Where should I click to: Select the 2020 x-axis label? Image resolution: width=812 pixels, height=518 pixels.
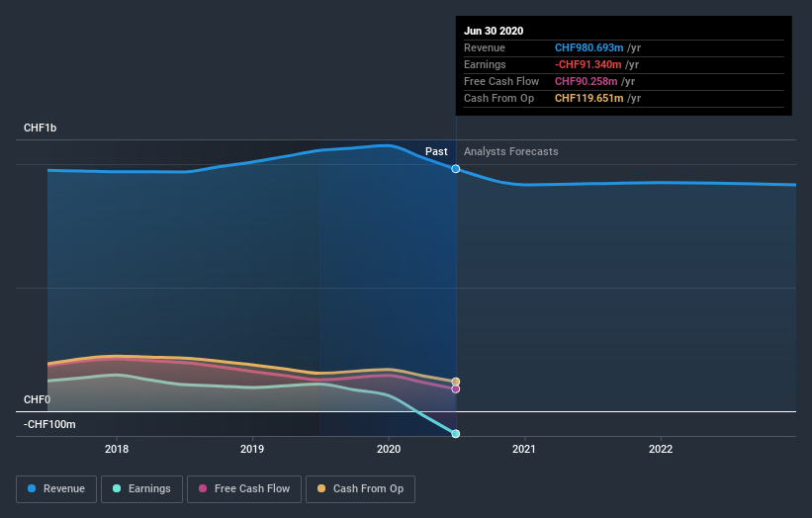coord(389,449)
